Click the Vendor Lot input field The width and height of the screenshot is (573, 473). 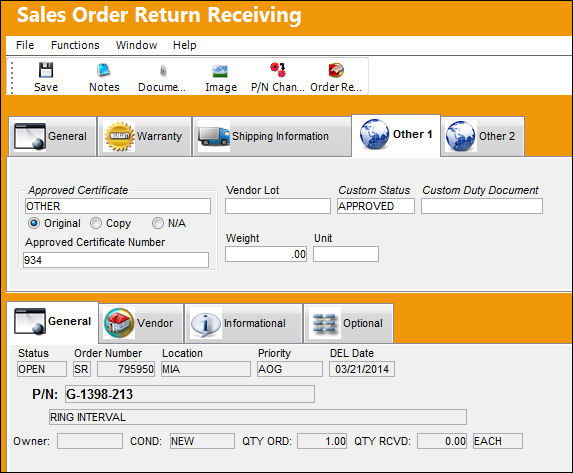[278, 206]
